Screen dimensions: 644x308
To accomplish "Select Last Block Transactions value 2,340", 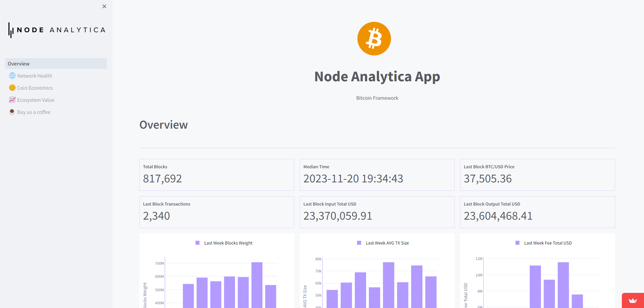I will [x=156, y=216].
